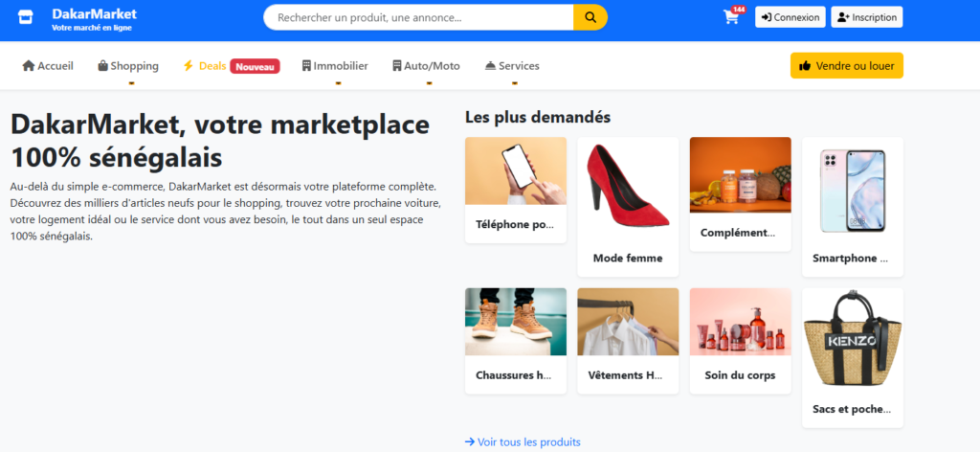This screenshot has width=980, height=452.
Task: Expand the Immobilier menu
Action: 334,66
